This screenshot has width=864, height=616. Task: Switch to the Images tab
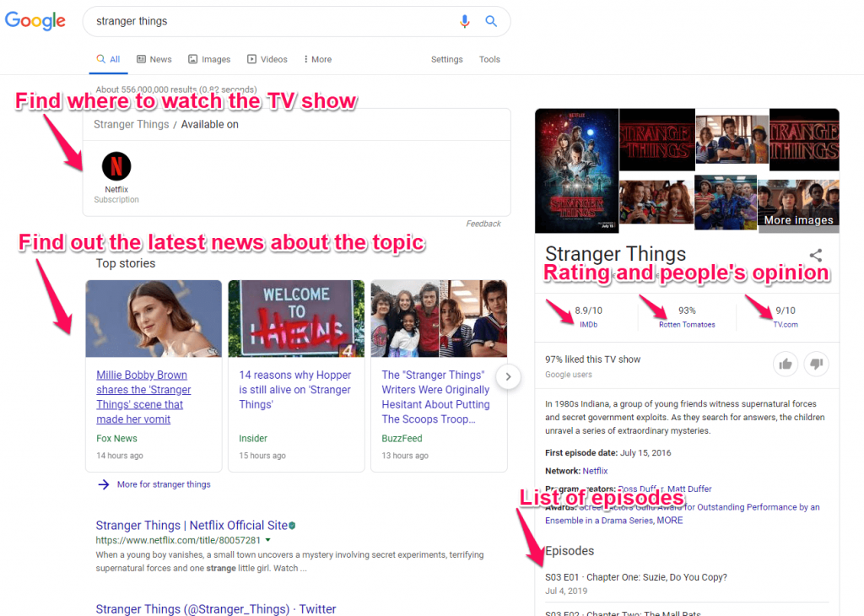point(209,60)
